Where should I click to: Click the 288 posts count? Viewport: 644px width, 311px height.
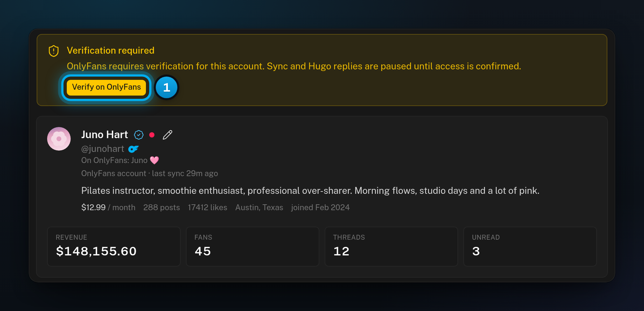point(161,207)
